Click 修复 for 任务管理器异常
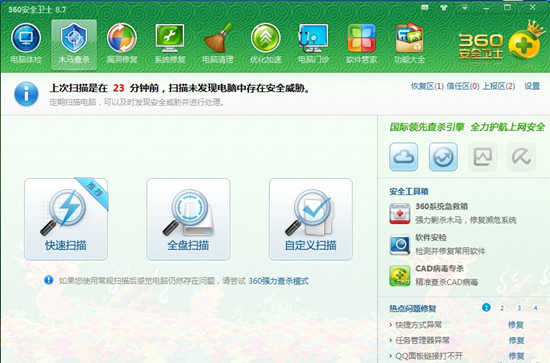 (516, 341)
